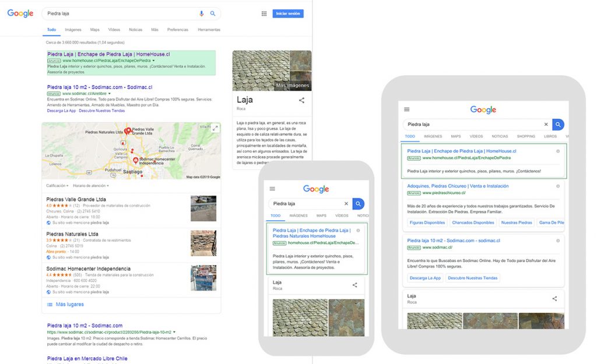Image resolution: width=597 pixels, height=364 pixels.
Task: Select the Todo tab on desktop
Action: 51,30
